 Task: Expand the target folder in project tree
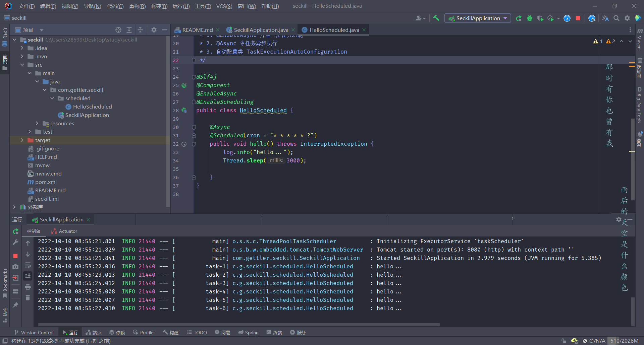pyautogui.click(x=22, y=140)
